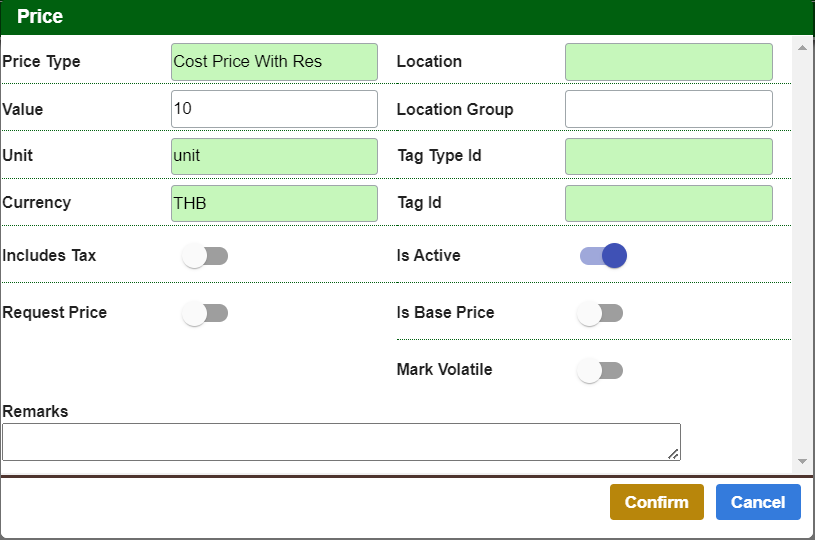
Task: Click the Remarks textarea resize handle
Action: click(x=674, y=454)
